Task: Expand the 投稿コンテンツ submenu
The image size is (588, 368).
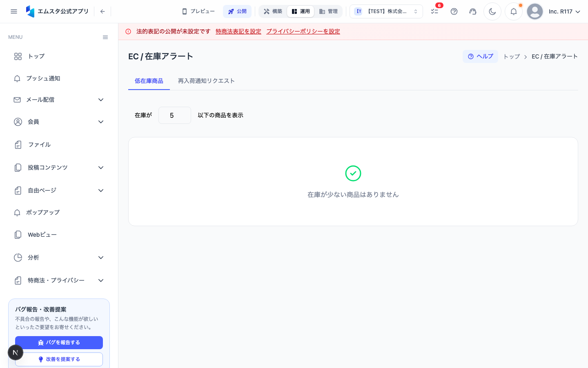Action: click(59, 168)
